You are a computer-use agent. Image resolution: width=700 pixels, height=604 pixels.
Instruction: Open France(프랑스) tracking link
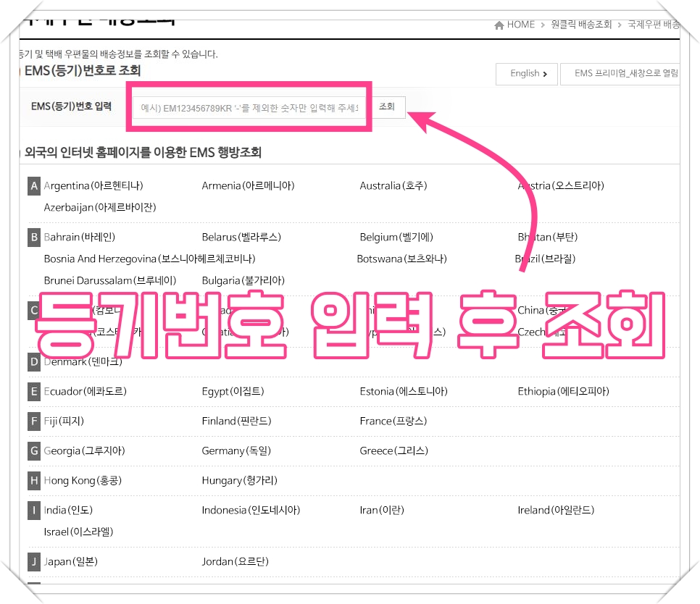point(393,421)
